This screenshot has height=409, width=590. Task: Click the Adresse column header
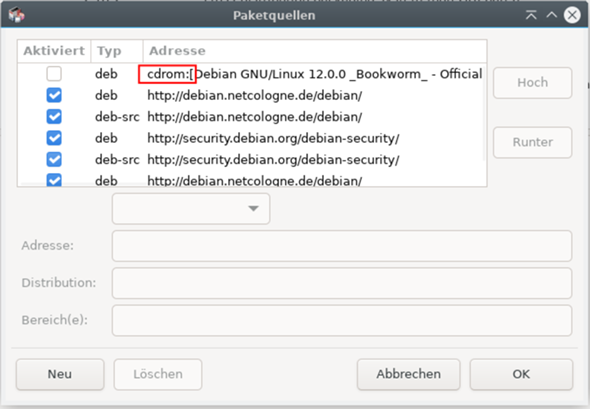point(315,51)
